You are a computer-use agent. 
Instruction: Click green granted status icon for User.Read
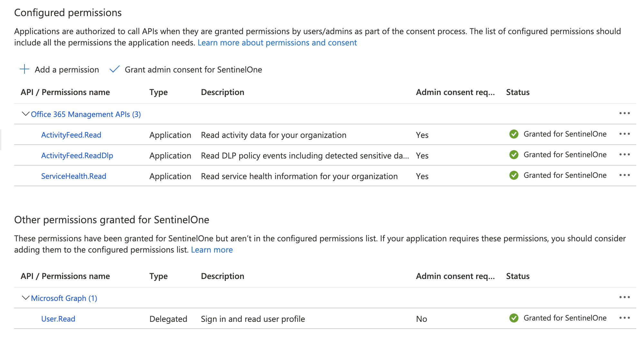[514, 318]
